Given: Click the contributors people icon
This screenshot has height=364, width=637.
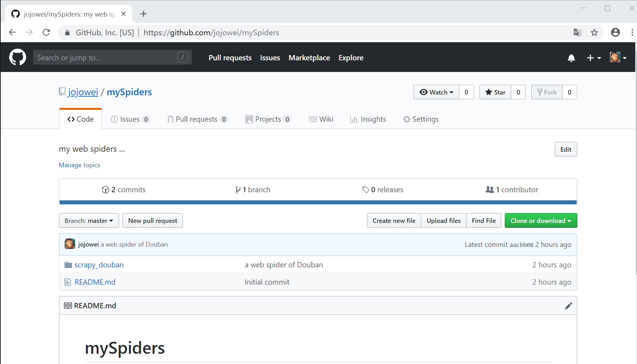Looking at the screenshot, I should (490, 189).
